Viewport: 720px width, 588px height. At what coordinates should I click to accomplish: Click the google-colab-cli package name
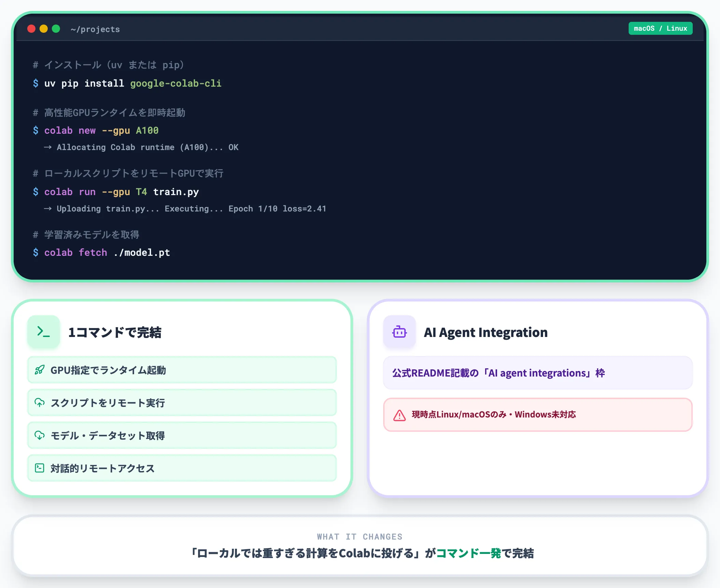176,83
